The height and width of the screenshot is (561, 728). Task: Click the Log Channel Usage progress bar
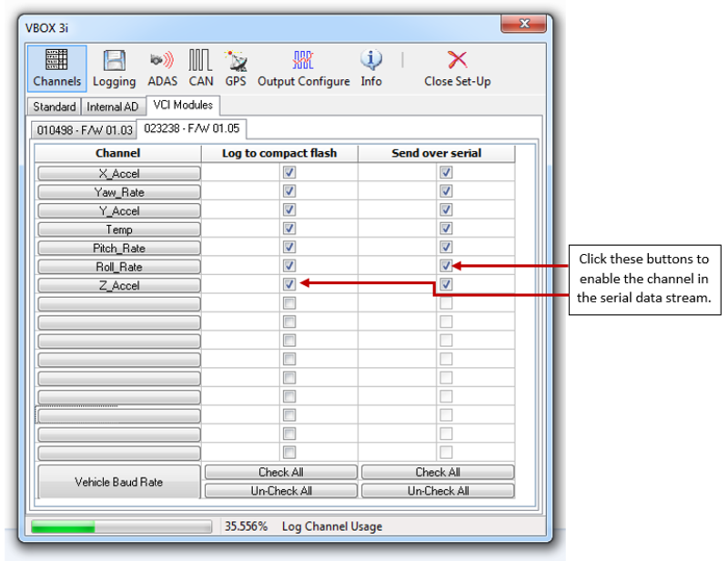[x=121, y=526]
